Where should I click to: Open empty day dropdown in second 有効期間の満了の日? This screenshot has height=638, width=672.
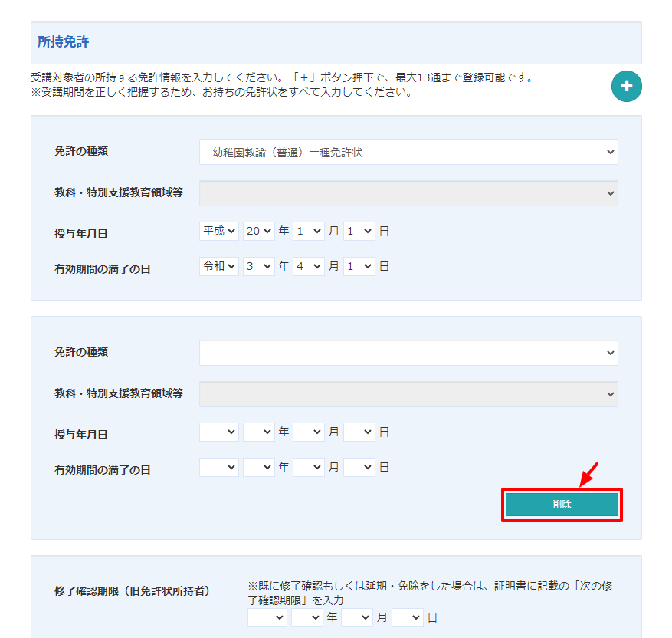[359, 467]
